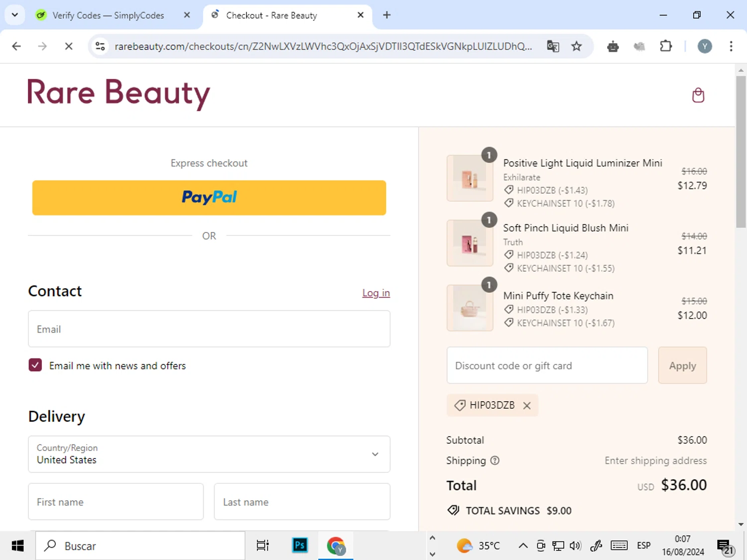Close the Checkout Rare Beauty tab
This screenshot has width=747, height=560.
coord(361,15)
